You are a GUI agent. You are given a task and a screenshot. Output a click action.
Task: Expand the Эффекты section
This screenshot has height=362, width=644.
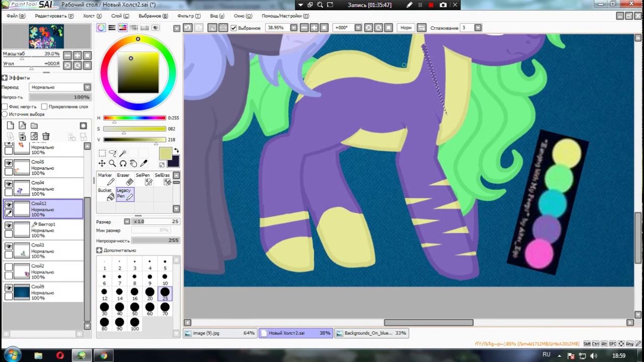5,78
